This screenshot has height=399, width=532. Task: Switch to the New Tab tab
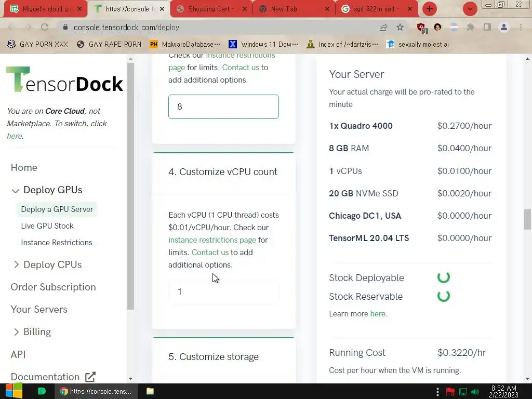[x=294, y=9]
